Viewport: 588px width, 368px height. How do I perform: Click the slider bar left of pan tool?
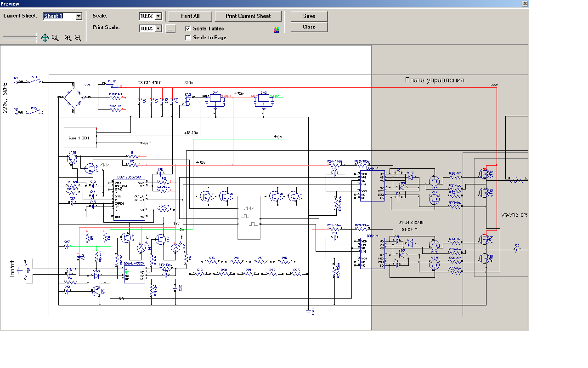pos(20,38)
